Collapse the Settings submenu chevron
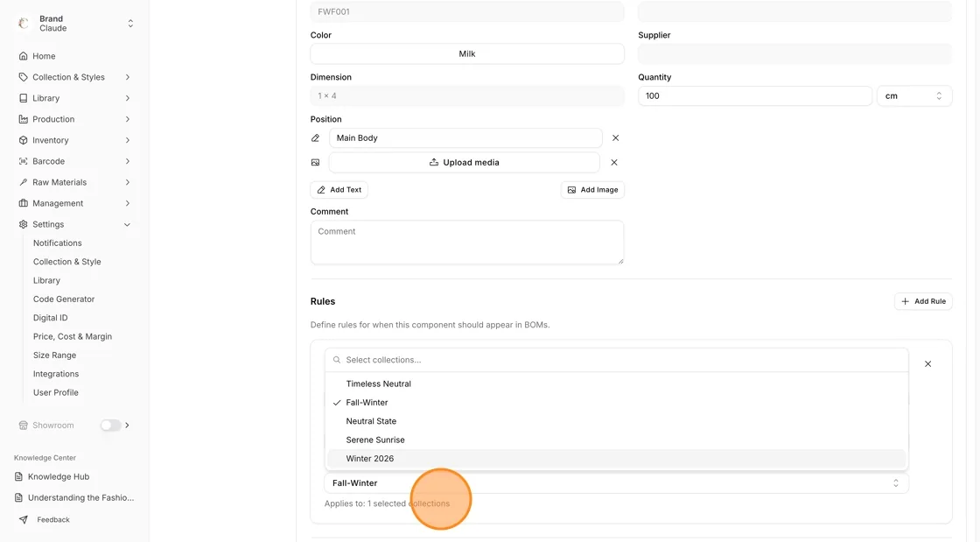This screenshot has height=542, width=980. click(x=128, y=224)
